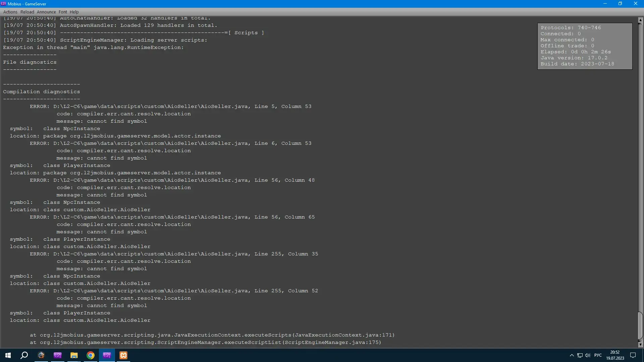This screenshot has width=644, height=362.
Task: Click the ERROR line for Line 56, Column 65
Action: click(x=172, y=217)
